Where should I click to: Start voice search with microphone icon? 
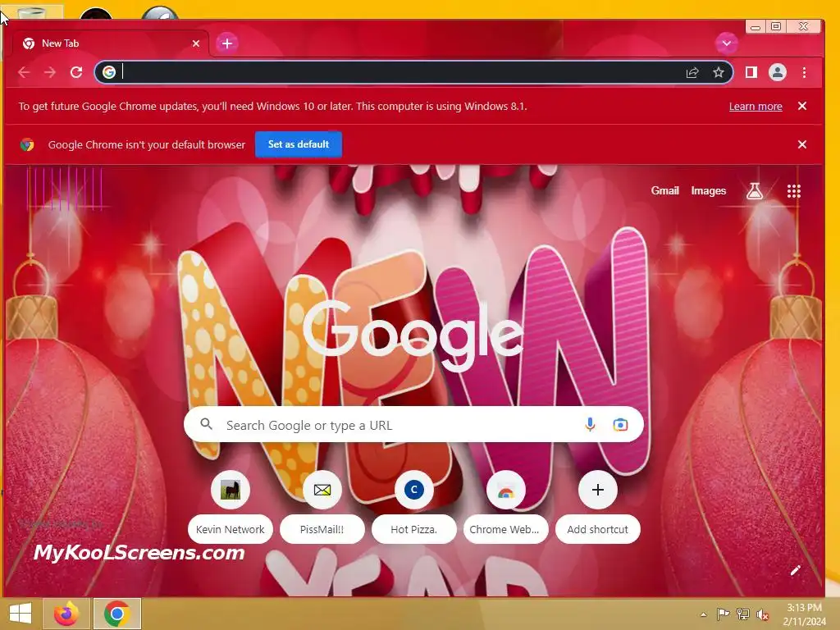click(590, 425)
